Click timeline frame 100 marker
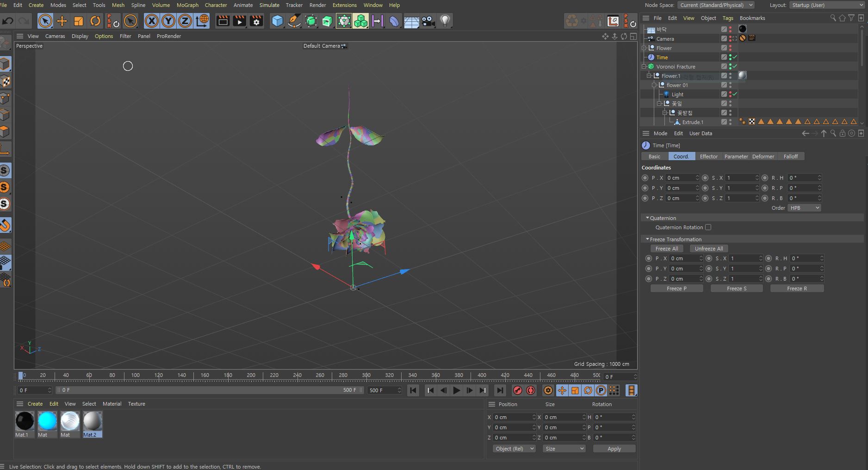The image size is (868, 470). coord(135,376)
